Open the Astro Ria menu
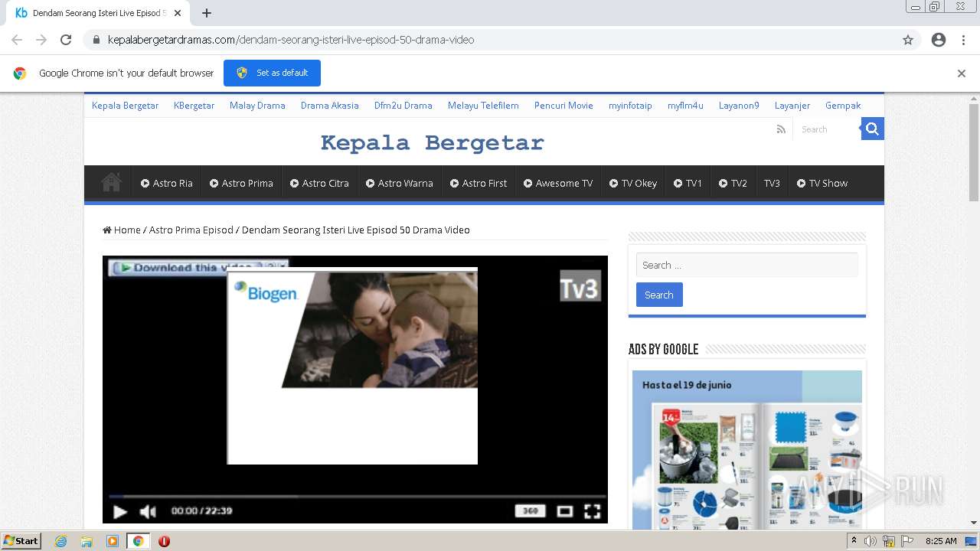This screenshot has height=551, width=980. click(167, 183)
